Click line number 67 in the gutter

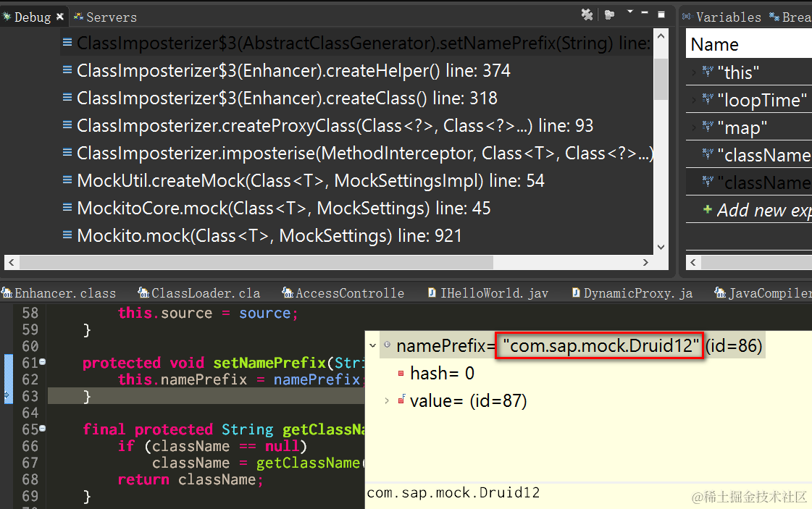30,463
